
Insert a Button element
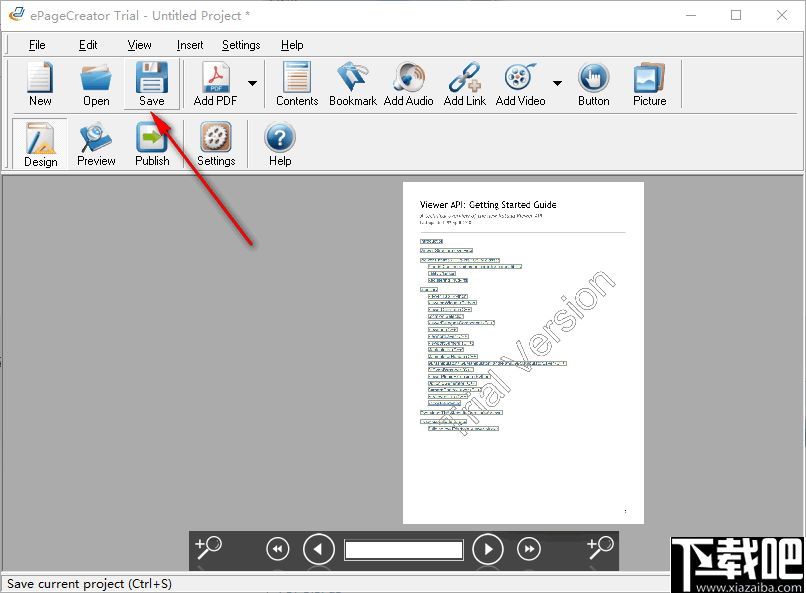tap(594, 84)
